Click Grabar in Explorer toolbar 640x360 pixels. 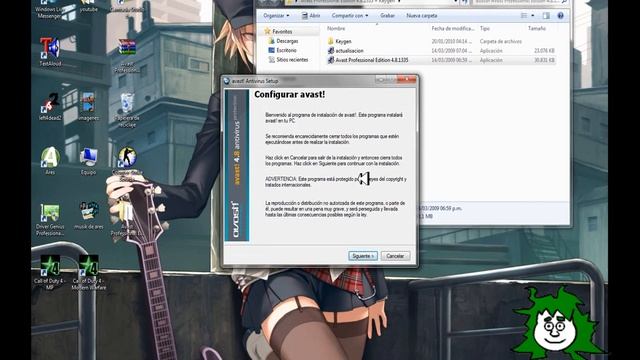coord(387,16)
